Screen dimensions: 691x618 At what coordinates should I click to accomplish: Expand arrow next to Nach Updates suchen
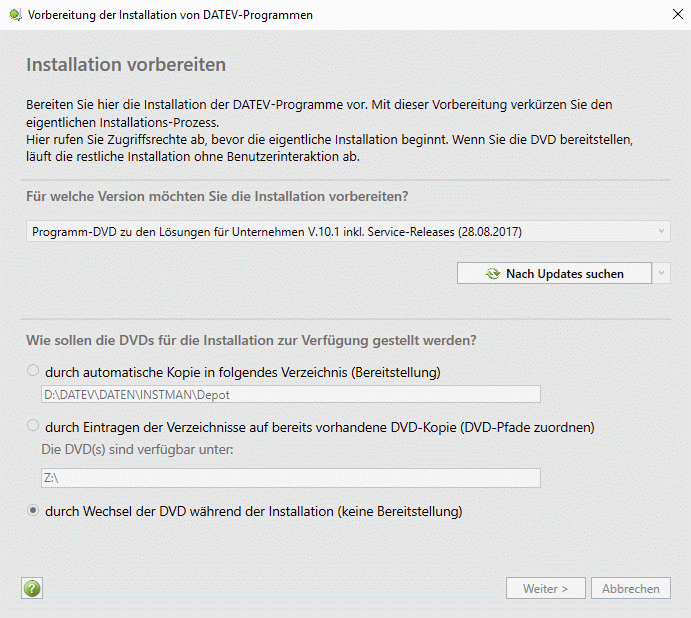click(x=661, y=273)
